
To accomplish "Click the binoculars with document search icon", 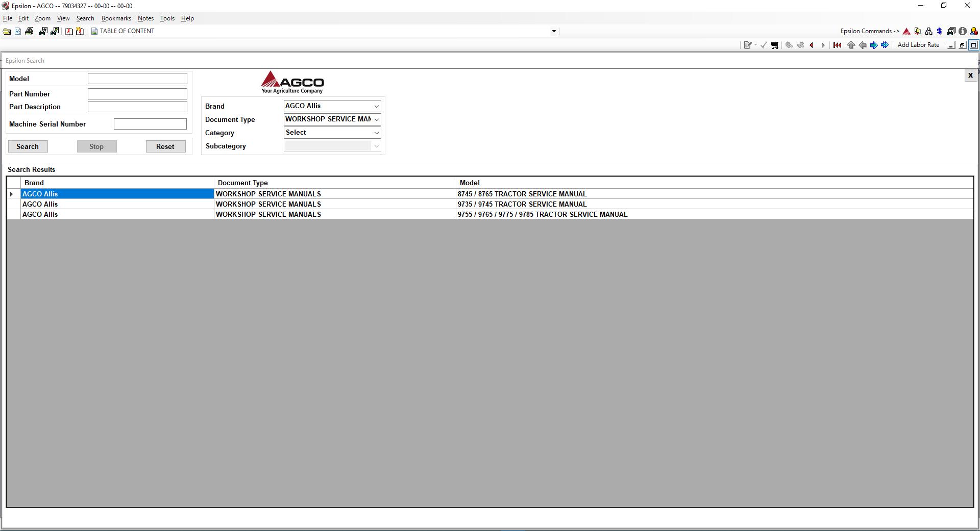I will coord(55,32).
